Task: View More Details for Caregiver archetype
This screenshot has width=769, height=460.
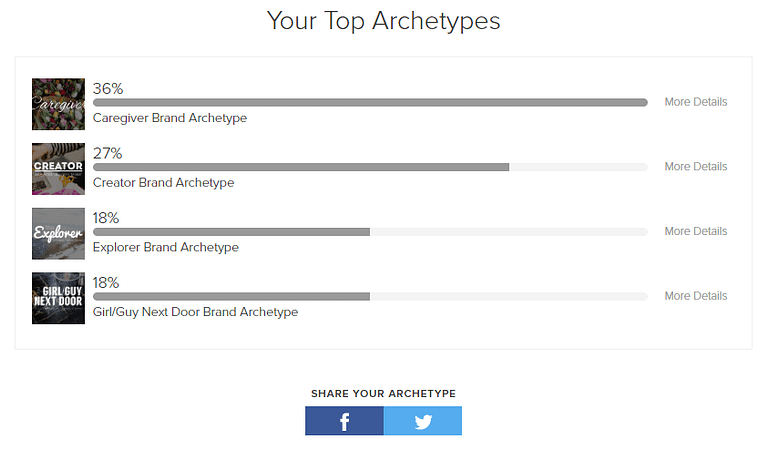Action: [x=696, y=102]
